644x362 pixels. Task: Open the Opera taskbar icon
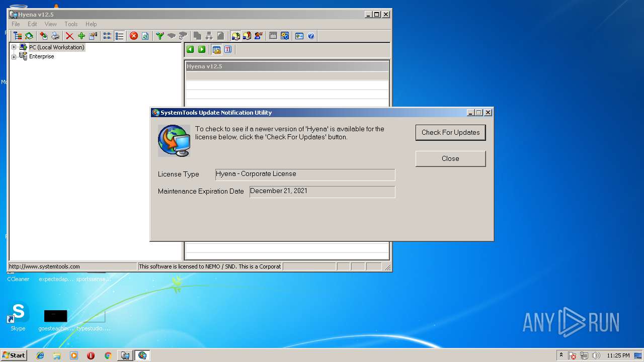(91, 355)
